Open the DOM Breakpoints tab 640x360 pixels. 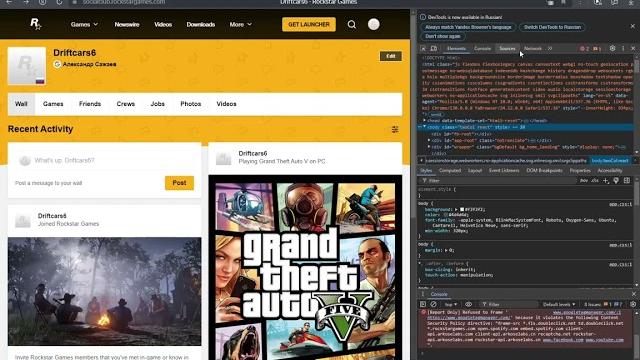click(x=544, y=171)
